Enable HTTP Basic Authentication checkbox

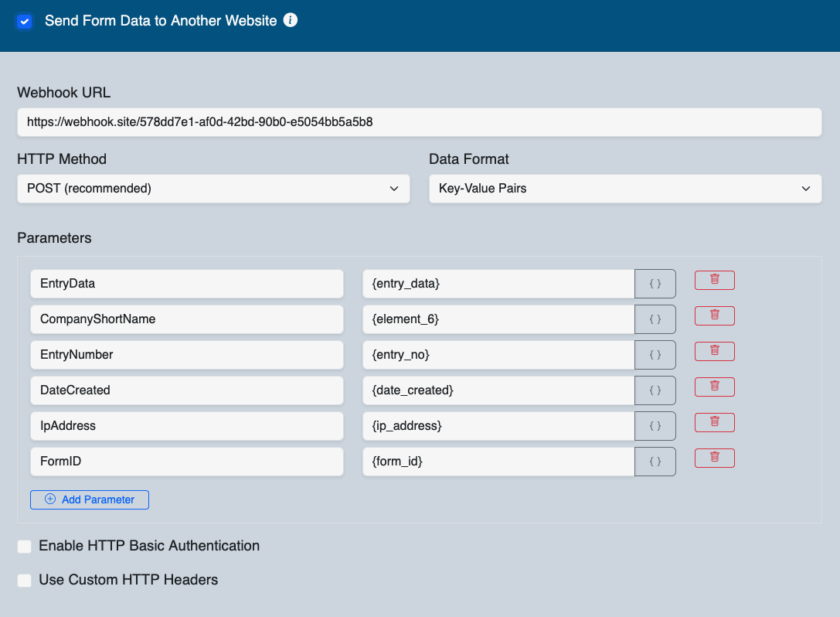point(25,547)
